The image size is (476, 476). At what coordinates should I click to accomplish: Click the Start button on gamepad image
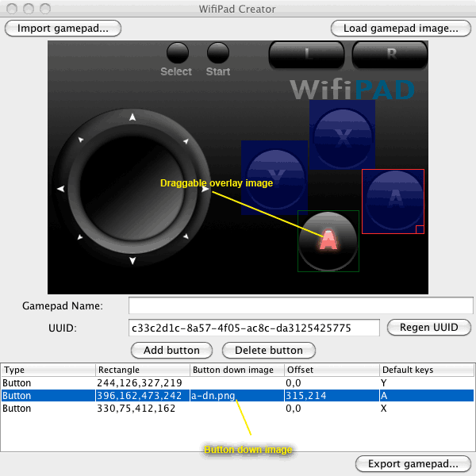(218, 53)
